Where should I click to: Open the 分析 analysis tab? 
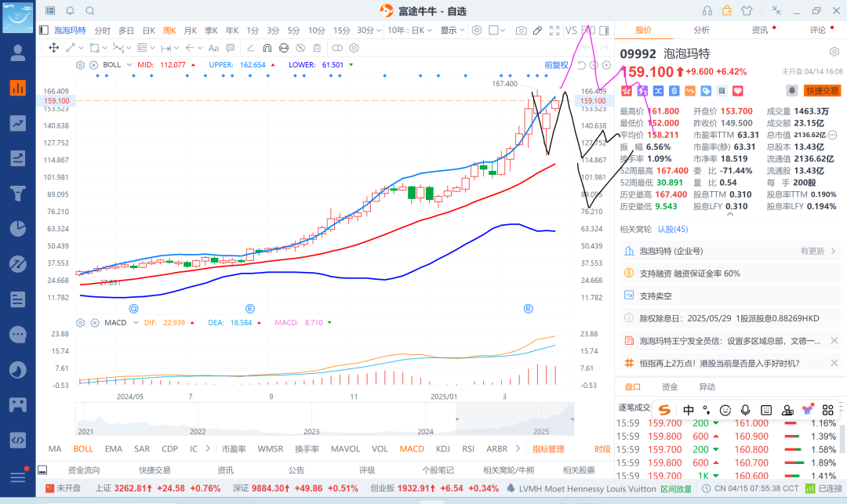click(702, 31)
